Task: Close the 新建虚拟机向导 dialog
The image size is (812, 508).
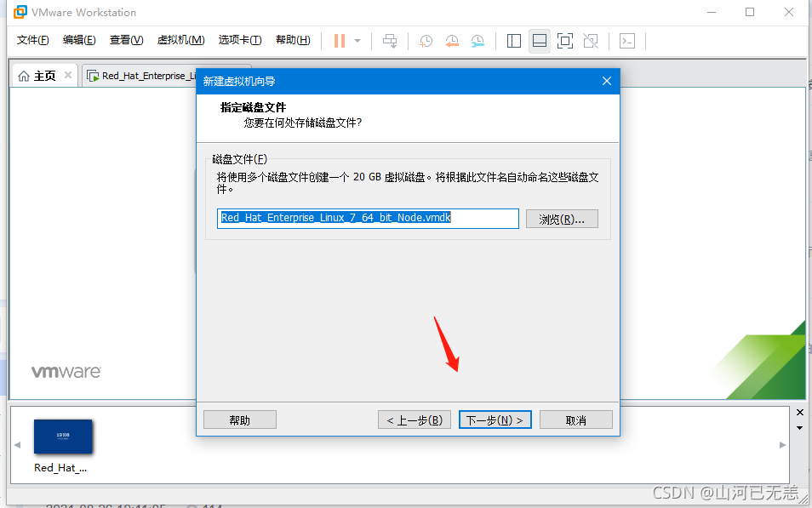Action: pyautogui.click(x=607, y=81)
